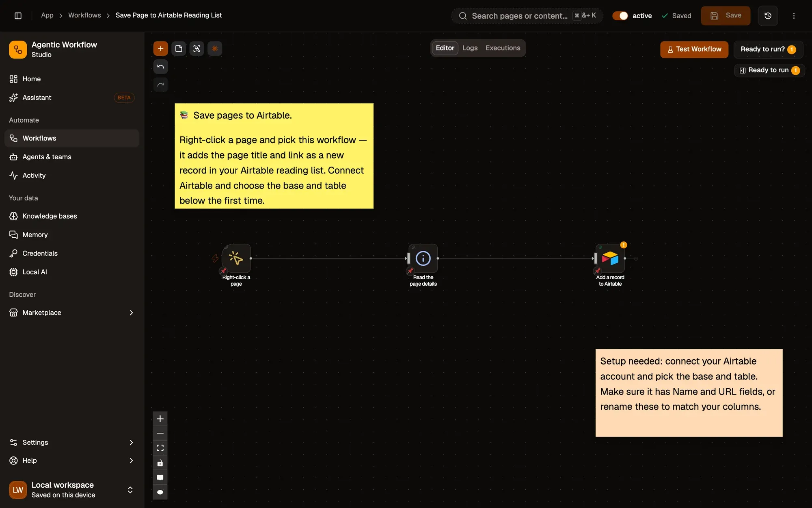The image size is (812, 508).
Task: Redo the last canvas change
Action: [x=160, y=85]
